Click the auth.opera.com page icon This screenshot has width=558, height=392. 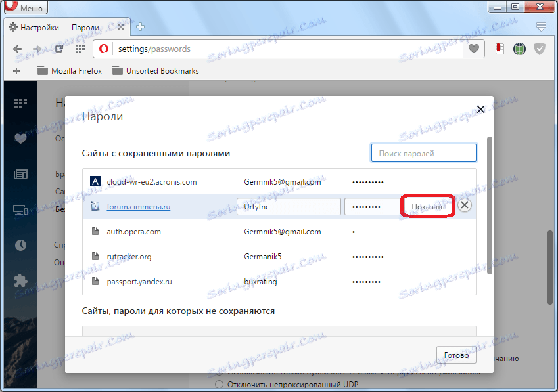95,231
